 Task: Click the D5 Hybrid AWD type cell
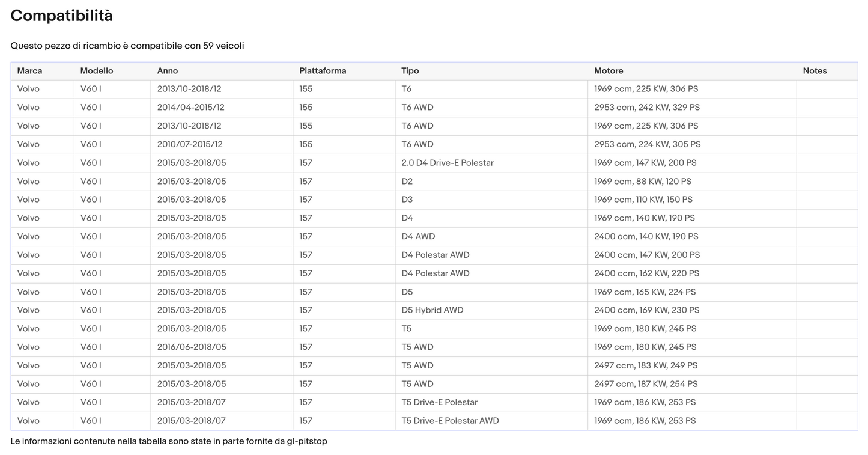(x=432, y=310)
